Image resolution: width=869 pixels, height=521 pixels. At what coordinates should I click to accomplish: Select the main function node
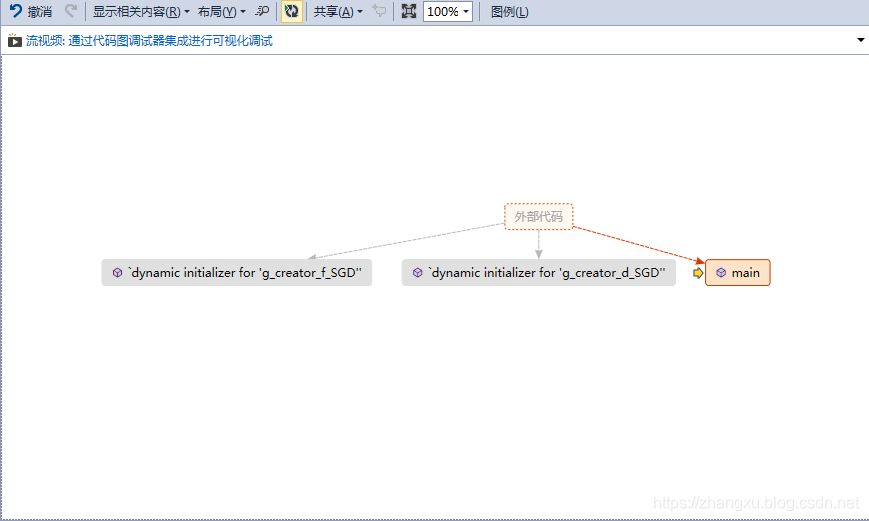click(x=738, y=273)
